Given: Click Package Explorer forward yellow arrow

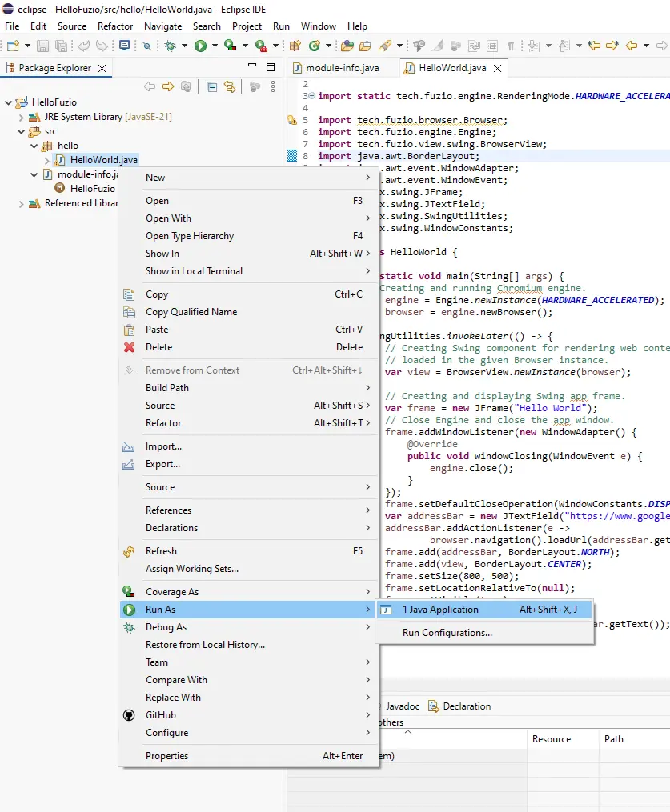Looking at the screenshot, I should point(168,86).
